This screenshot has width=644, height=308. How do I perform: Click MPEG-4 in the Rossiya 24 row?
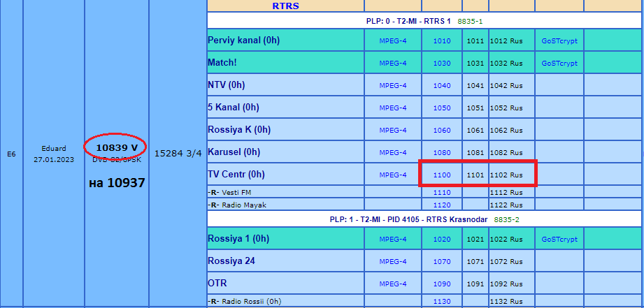(x=393, y=262)
